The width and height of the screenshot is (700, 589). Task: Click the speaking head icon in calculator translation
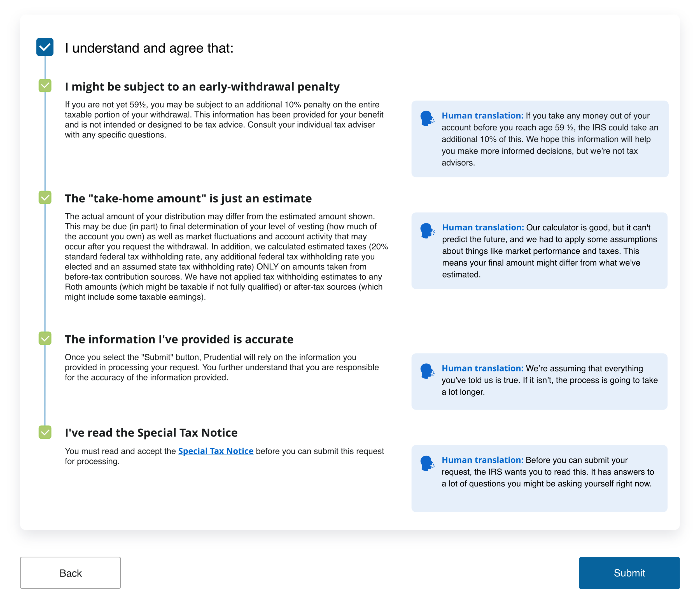[x=428, y=231]
